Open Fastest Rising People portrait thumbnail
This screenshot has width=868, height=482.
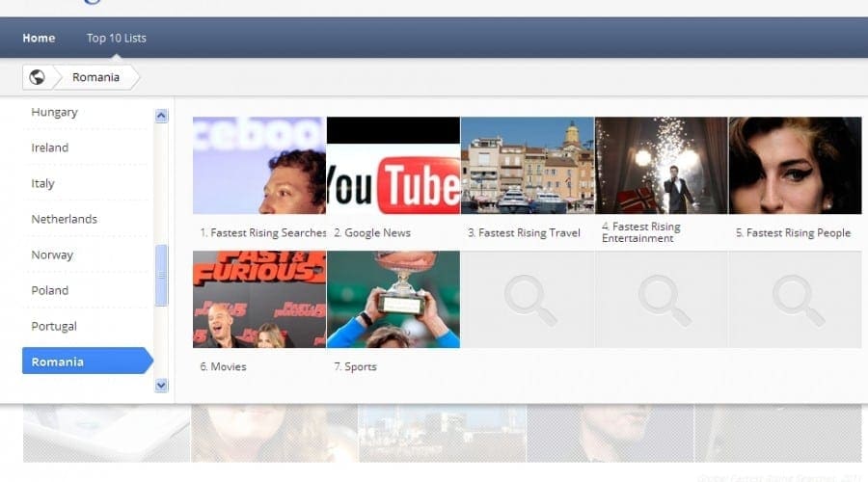point(796,166)
